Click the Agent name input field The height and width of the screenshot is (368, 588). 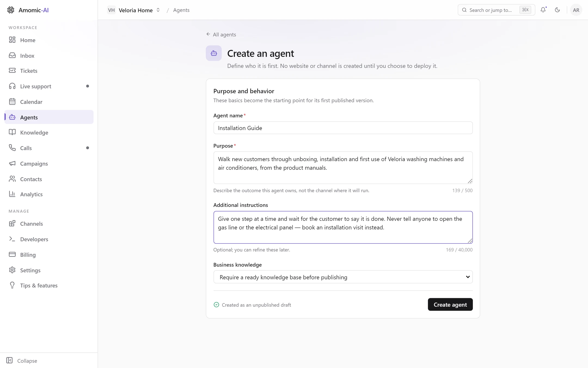pyautogui.click(x=343, y=128)
